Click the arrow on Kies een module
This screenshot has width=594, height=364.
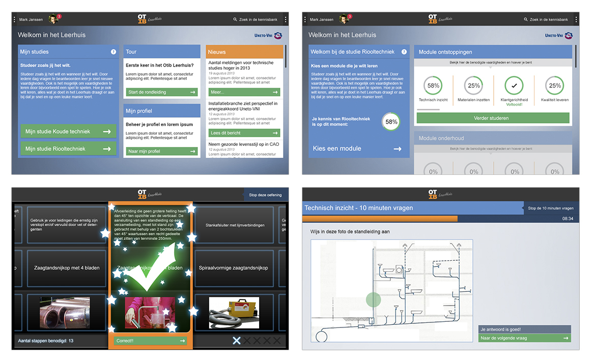tap(398, 149)
